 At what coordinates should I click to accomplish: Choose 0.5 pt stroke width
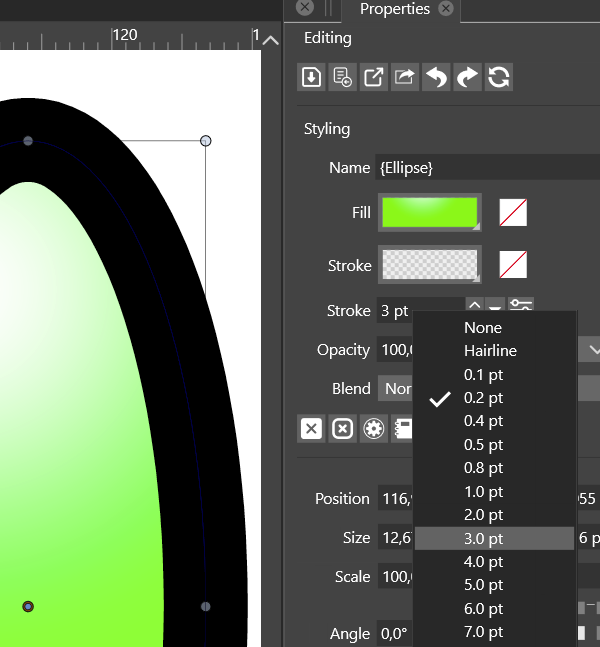494,445
